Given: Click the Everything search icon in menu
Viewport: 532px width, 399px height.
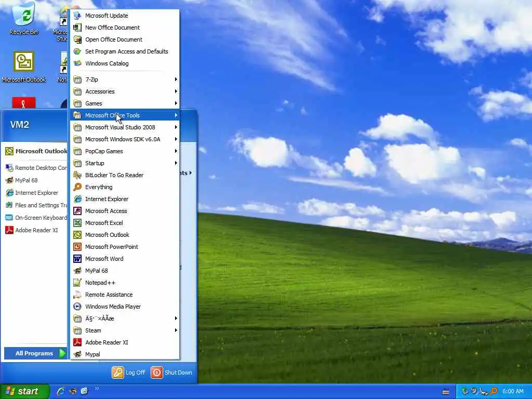Looking at the screenshot, I should [77, 187].
